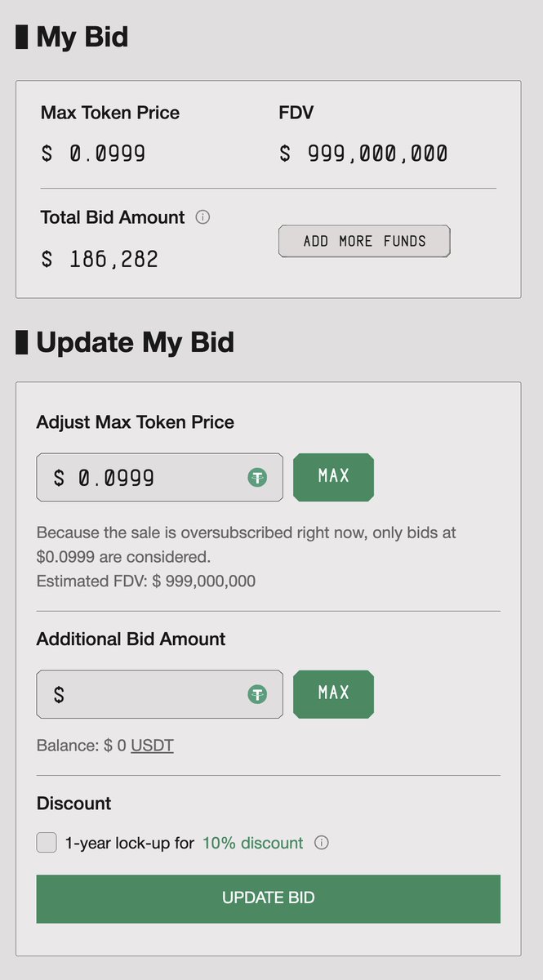Open the USDT link beside Balance
Screen dimensions: 543x980
152,746
